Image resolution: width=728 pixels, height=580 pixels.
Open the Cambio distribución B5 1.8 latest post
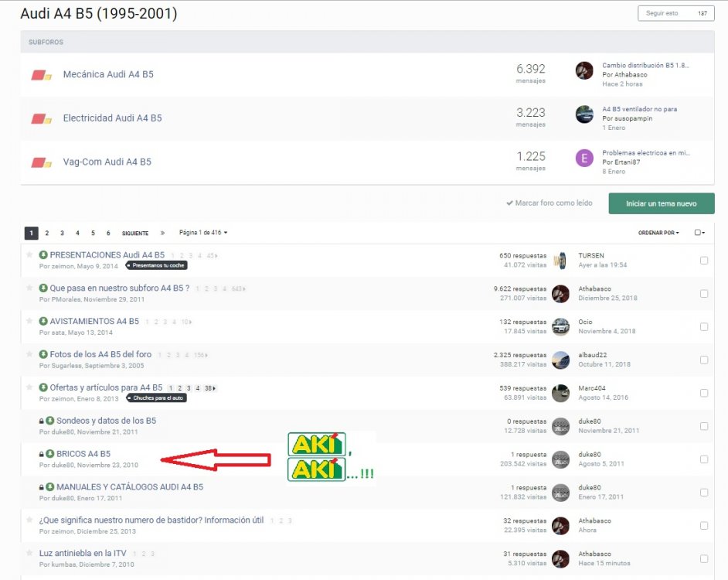pyautogui.click(x=645, y=66)
